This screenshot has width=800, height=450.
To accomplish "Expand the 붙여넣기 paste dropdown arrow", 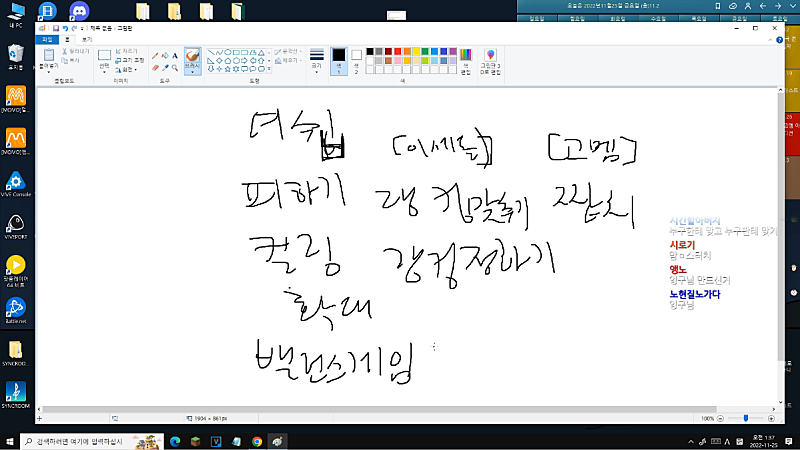I will pos(48,72).
